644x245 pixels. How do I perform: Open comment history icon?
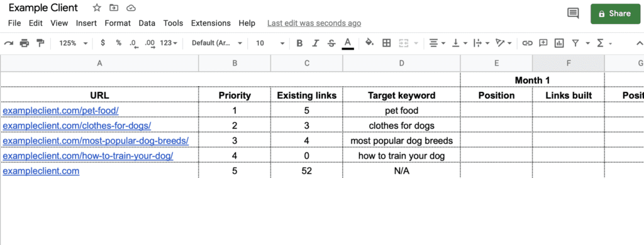[573, 14]
